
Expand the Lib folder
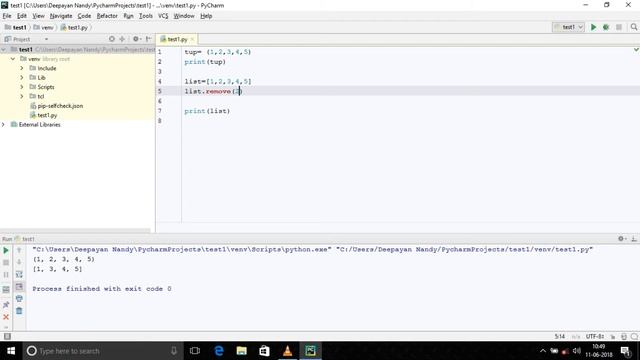pyautogui.click(x=22, y=78)
